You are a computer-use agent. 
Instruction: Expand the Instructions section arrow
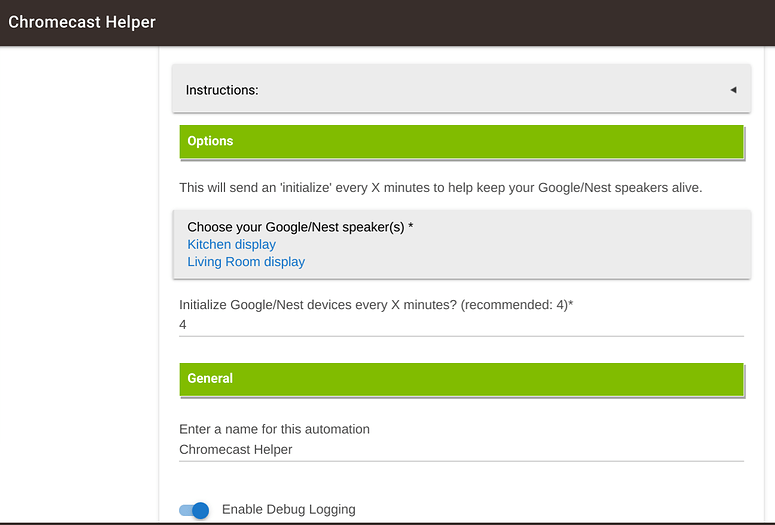[733, 90]
